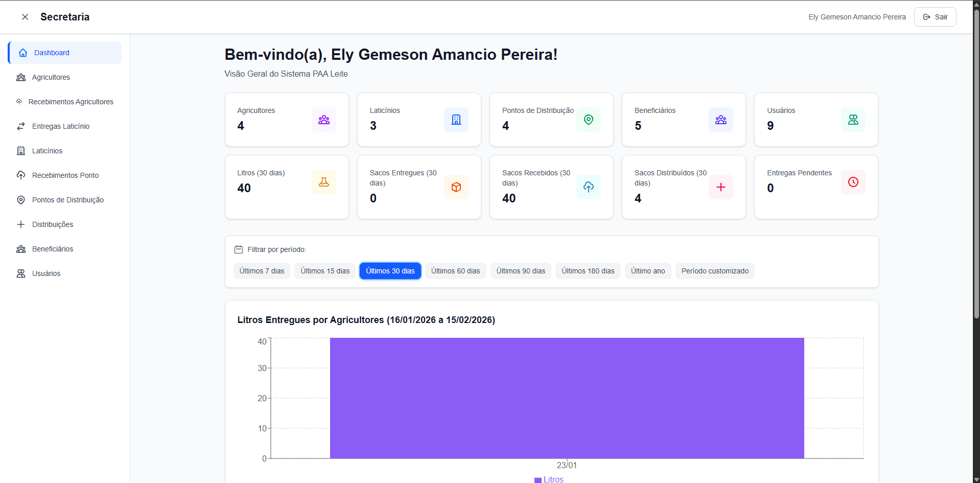
Task: Choose the Últimos 180 dias button
Action: [588, 271]
